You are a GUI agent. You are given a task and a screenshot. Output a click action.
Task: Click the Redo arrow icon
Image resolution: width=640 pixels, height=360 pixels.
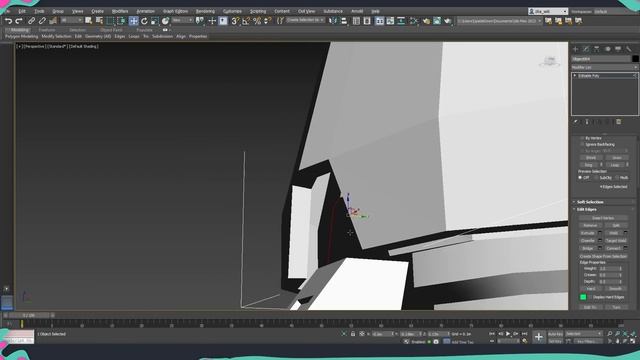coord(19,21)
